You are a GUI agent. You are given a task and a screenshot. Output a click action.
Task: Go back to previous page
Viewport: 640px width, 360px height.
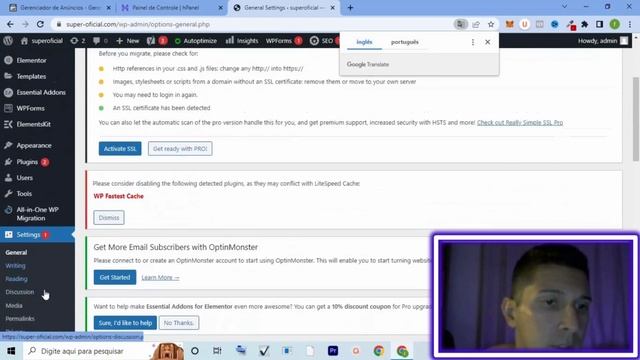tap(10, 24)
